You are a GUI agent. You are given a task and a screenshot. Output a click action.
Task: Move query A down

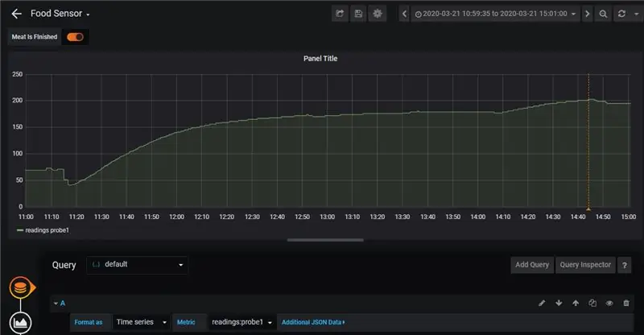tap(559, 304)
